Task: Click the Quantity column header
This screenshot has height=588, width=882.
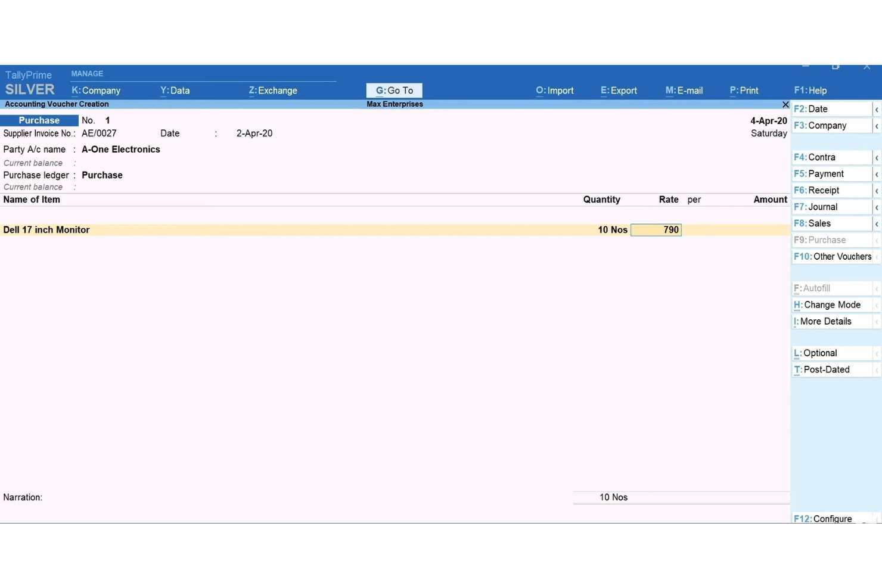Action: (x=601, y=200)
